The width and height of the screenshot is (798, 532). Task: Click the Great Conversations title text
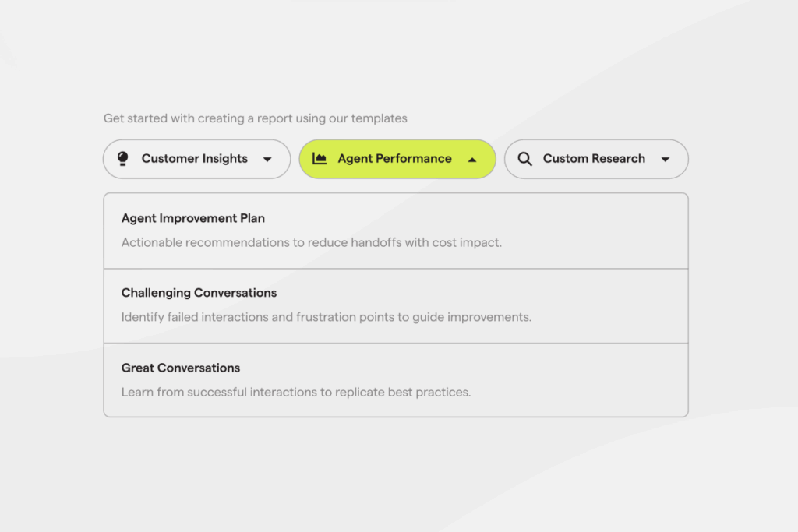(181, 368)
